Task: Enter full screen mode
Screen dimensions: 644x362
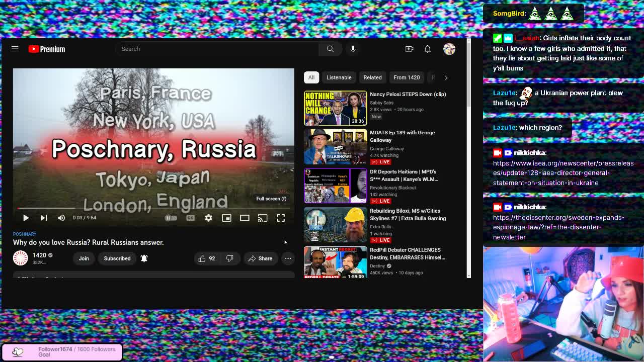Action: [281, 218]
